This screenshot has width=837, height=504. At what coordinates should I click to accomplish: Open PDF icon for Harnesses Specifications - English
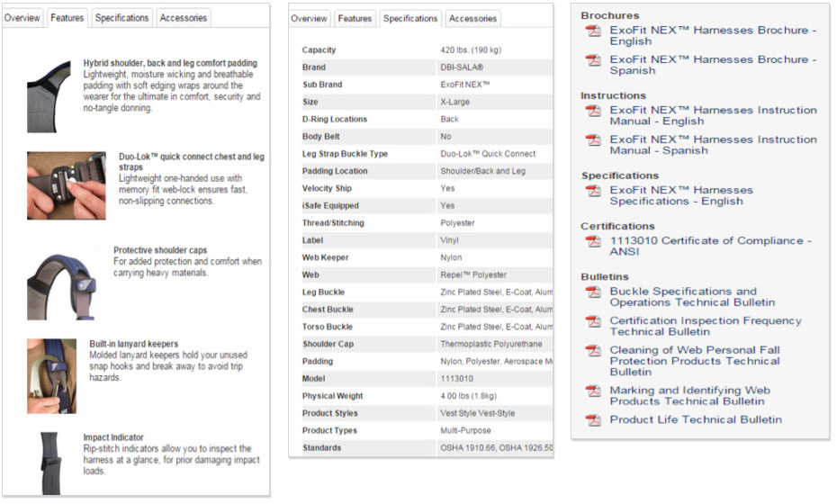593,191
